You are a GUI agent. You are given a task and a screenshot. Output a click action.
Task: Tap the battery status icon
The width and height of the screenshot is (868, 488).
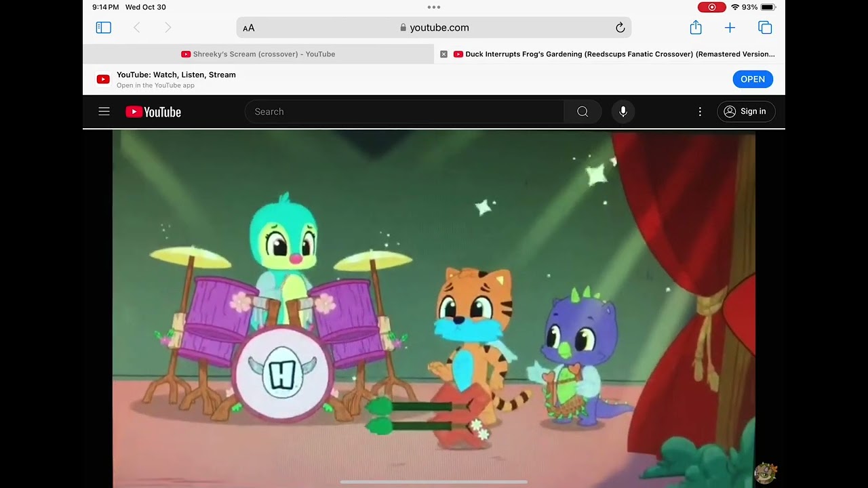coord(768,7)
